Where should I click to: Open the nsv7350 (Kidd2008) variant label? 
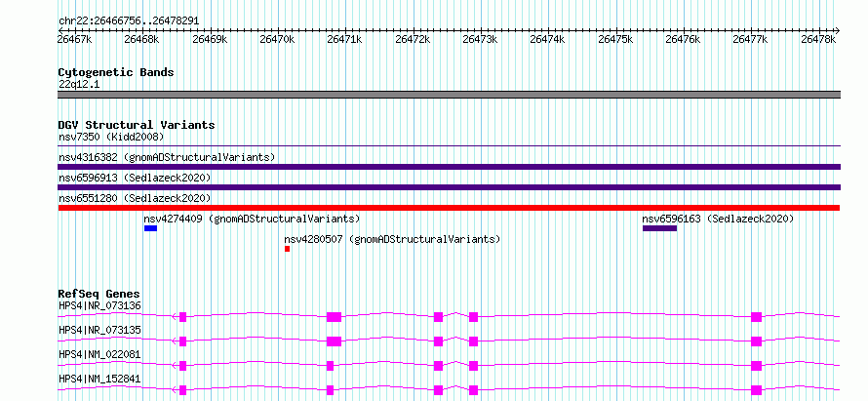(x=111, y=137)
